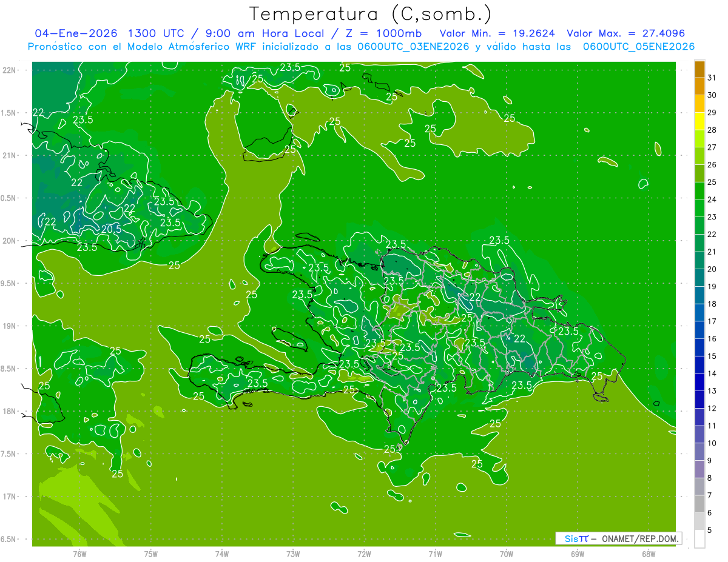Click the yellow legend swatch between 28 and 29

(699, 121)
